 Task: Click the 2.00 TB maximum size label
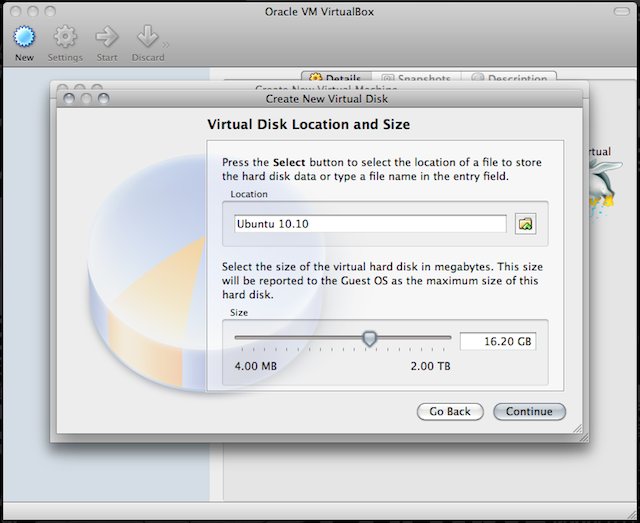pyautogui.click(x=431, y=366)
